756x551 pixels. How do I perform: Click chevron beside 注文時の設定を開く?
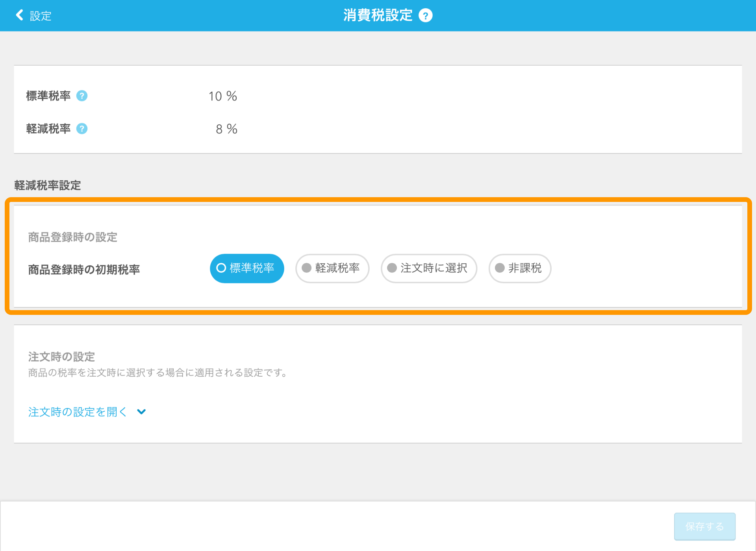pos(141,412)
